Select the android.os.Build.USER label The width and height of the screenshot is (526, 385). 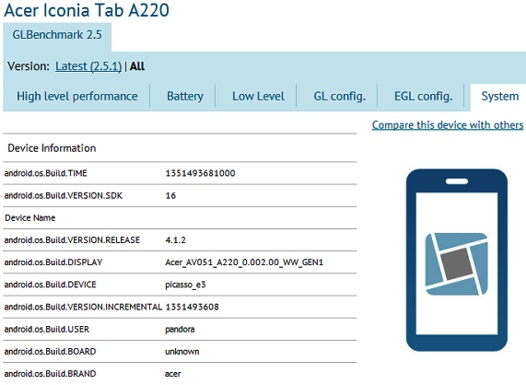(x=47, y=329)
